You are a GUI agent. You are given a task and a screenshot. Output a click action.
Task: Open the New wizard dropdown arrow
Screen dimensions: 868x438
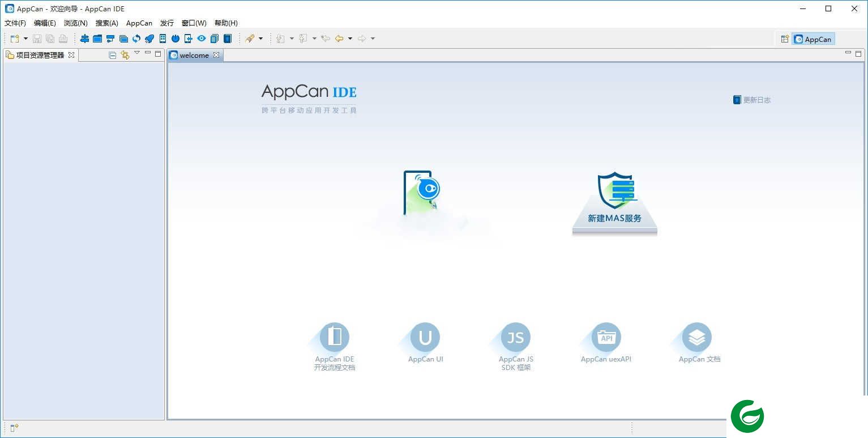click(25, 39)
